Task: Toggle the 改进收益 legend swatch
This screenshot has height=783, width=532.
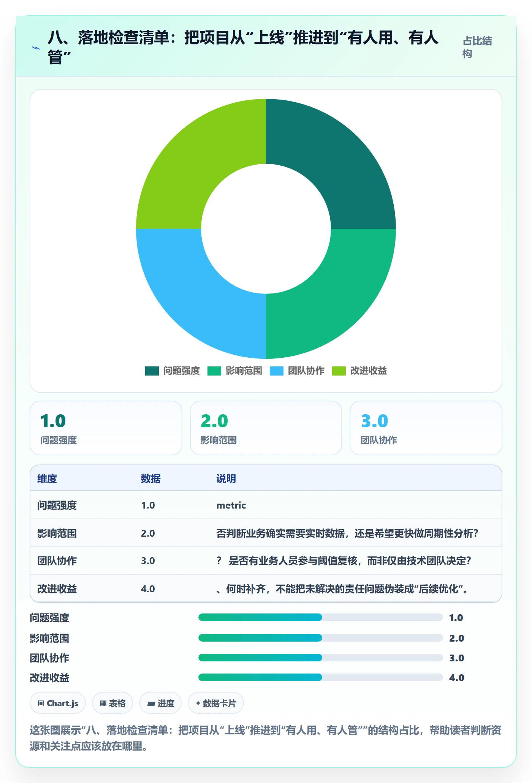Action: point(339,371)
